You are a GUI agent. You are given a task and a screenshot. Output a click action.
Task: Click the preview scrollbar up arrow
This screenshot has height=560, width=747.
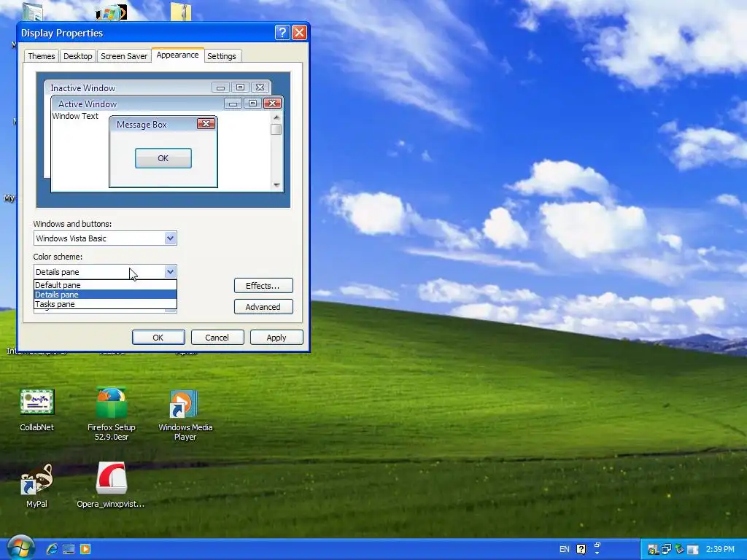(276, 117)
